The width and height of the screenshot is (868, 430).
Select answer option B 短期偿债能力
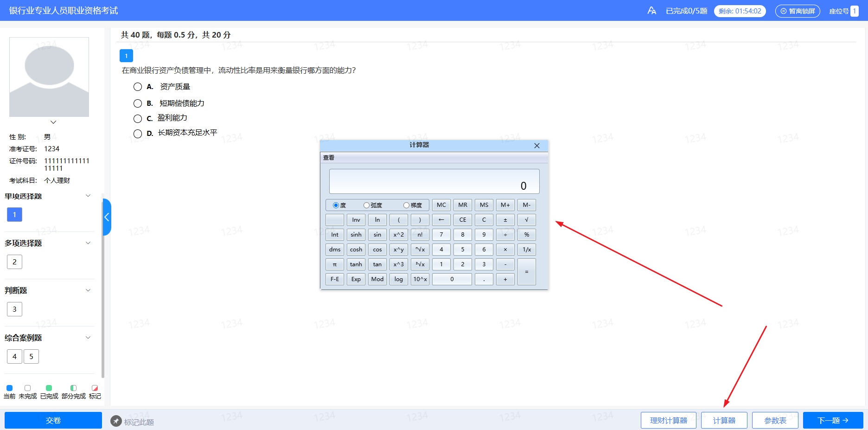[x=138, y=103]
